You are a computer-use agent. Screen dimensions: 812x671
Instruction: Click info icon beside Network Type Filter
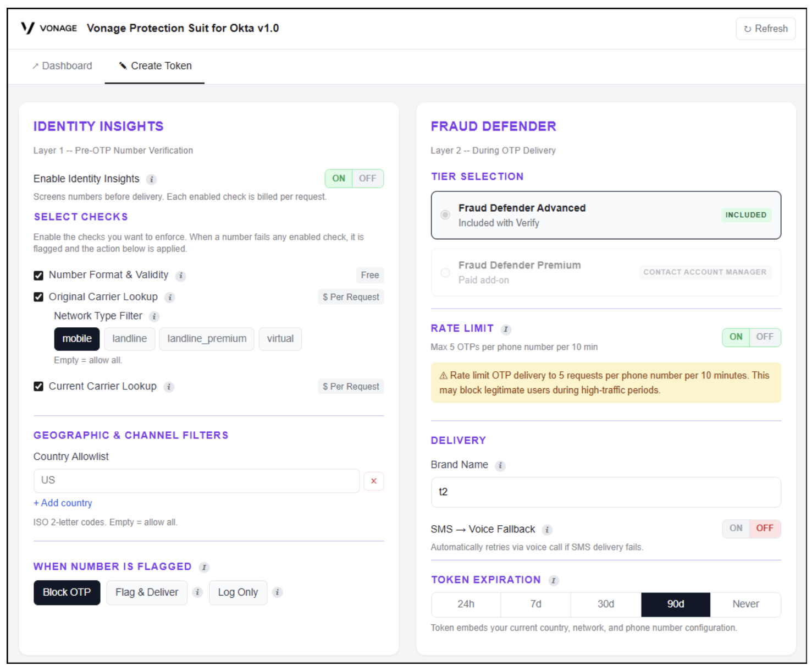154,316
